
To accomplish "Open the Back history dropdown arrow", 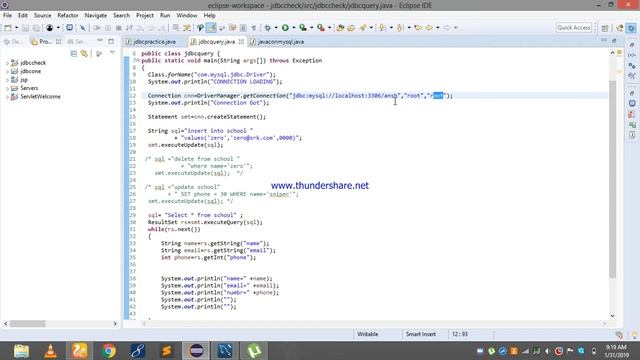I will pos(438,28).
